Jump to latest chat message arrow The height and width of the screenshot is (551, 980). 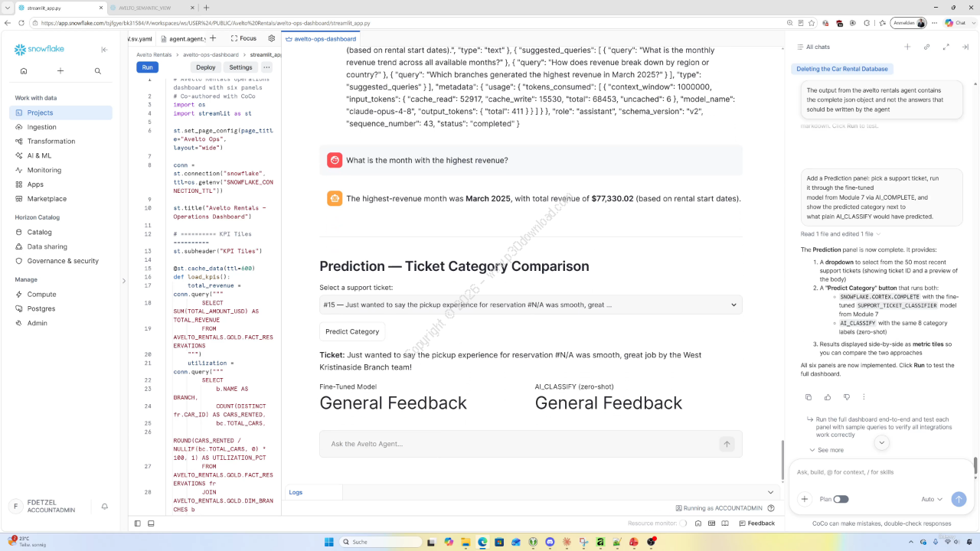click(881, 442)
